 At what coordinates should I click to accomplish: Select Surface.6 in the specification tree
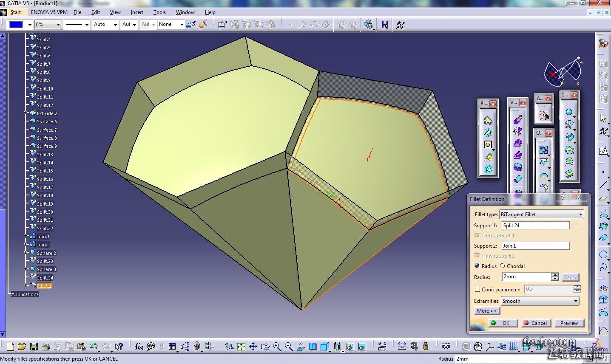47,121
